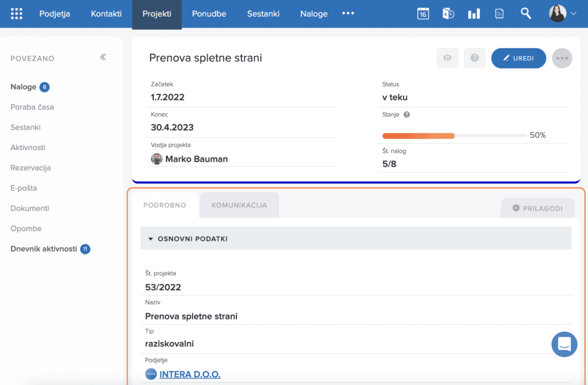Click the question mark button beside Uredi

click(x=474, y=58)
